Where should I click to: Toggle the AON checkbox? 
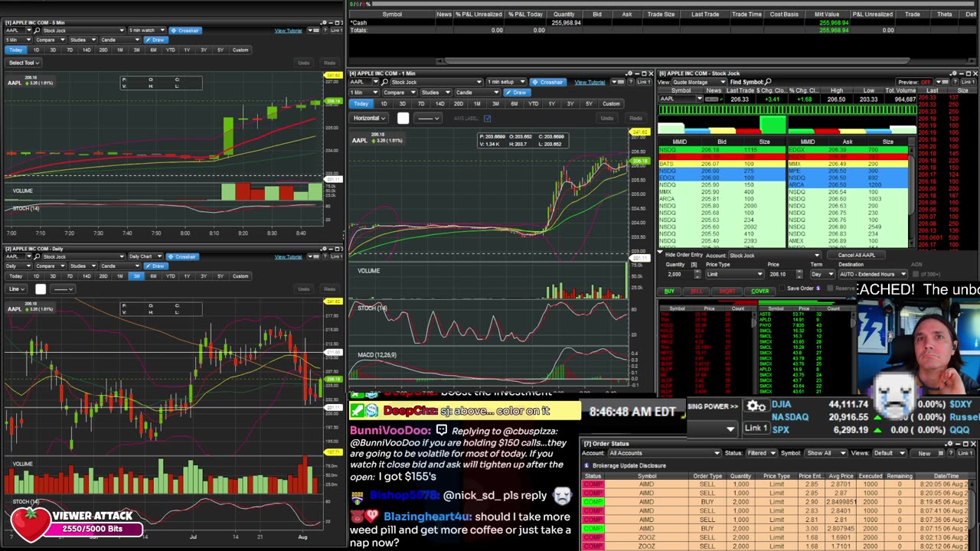click(x=915, y=274)
